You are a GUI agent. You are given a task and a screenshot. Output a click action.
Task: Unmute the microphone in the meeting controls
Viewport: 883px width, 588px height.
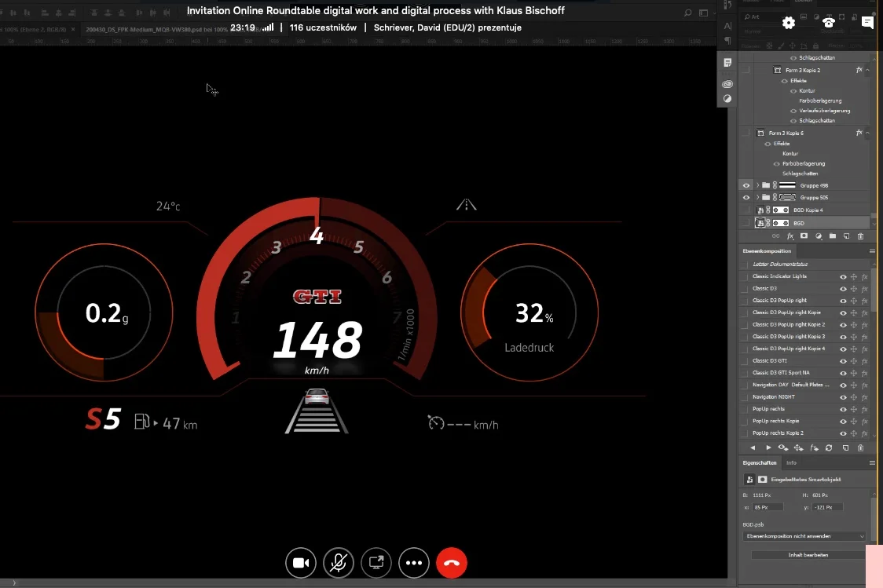[339, 562]
